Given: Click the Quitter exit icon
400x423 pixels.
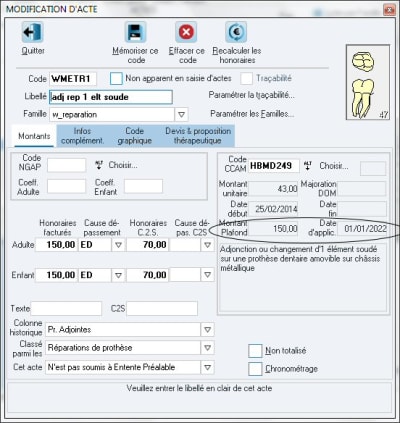Looking at the screenshot, I should point(32,32).
